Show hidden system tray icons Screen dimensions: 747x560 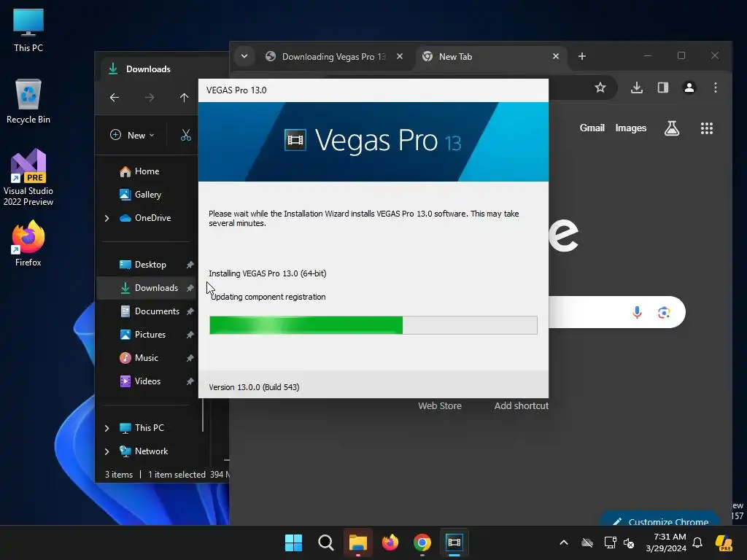(x=564, y=542)
